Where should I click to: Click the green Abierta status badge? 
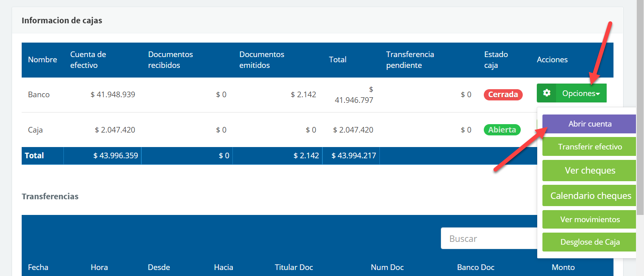[502, 130]
